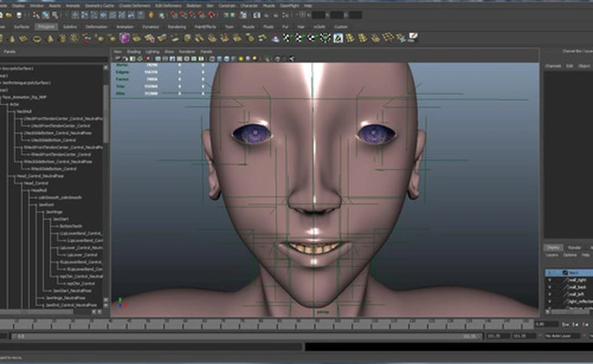Open the outliner Panels menu
Image resolution: width=593 pixels, height=364 pixels.
coord(9,52)
